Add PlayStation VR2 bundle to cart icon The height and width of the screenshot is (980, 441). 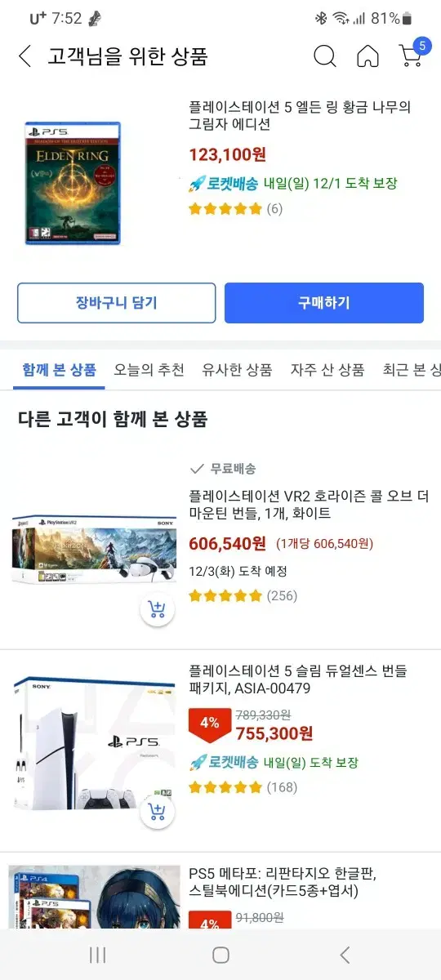(158, 609)
